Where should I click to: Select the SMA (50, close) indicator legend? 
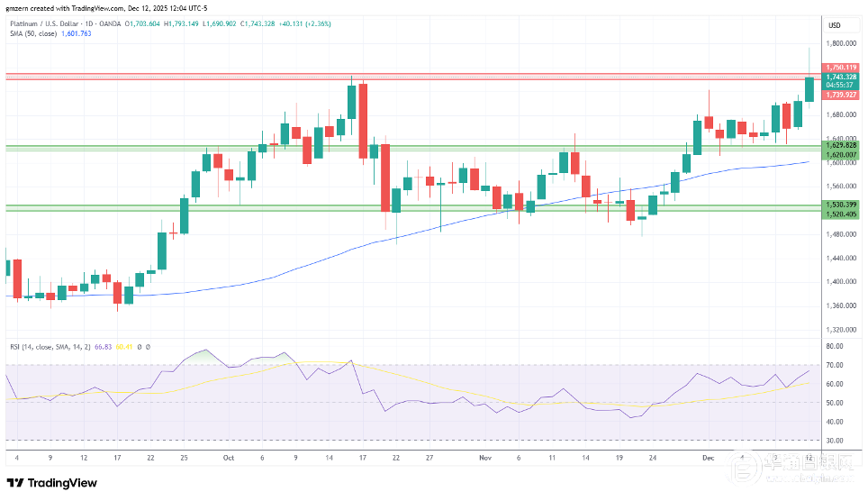pos(32,33)
